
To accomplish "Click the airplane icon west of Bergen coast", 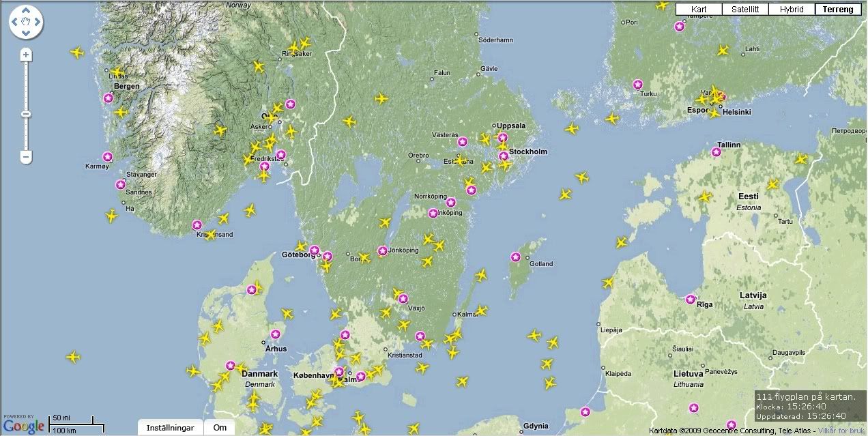I will (x=76, y=52).
